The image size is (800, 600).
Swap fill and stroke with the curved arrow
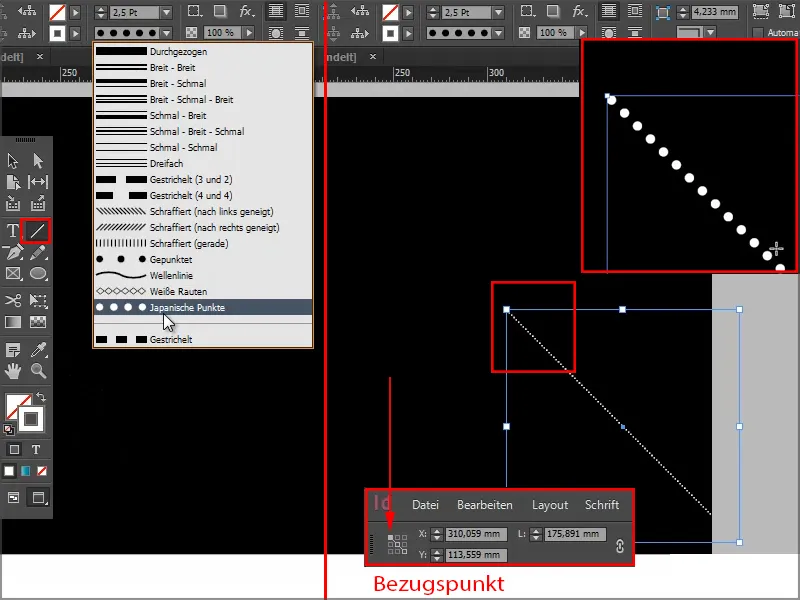pos(41,397)
